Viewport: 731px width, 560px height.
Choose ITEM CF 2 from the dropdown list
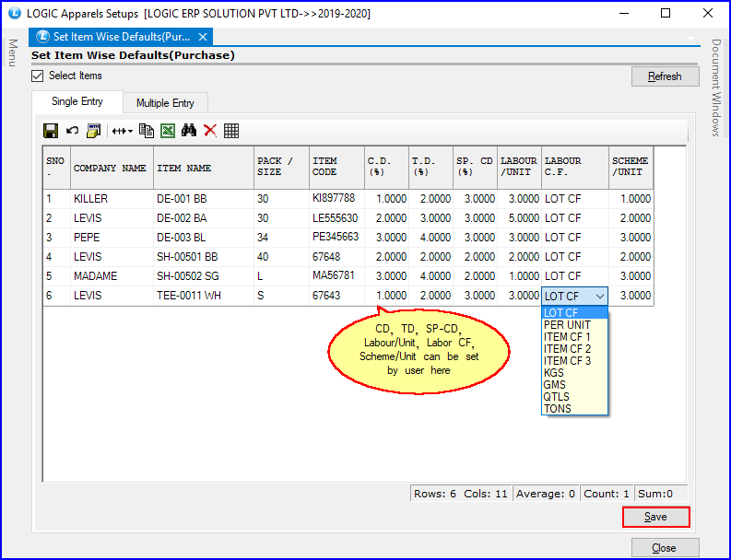coord(574,349)
